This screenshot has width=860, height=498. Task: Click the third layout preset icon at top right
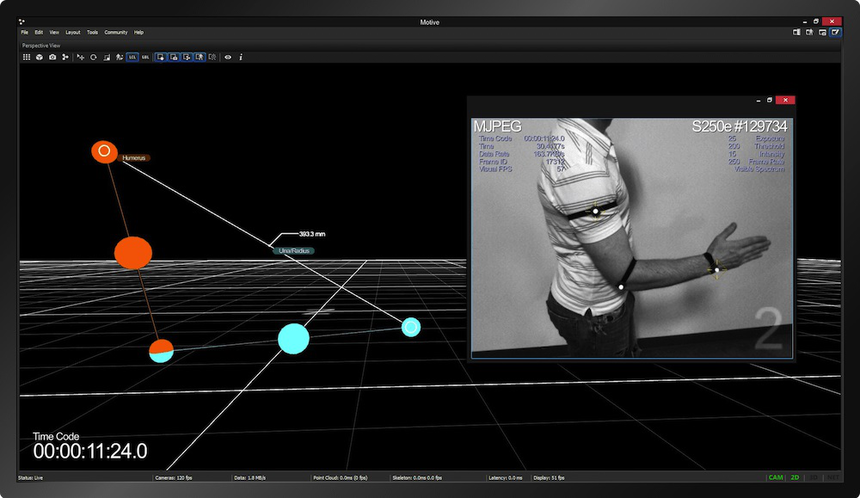coord(823,32)
